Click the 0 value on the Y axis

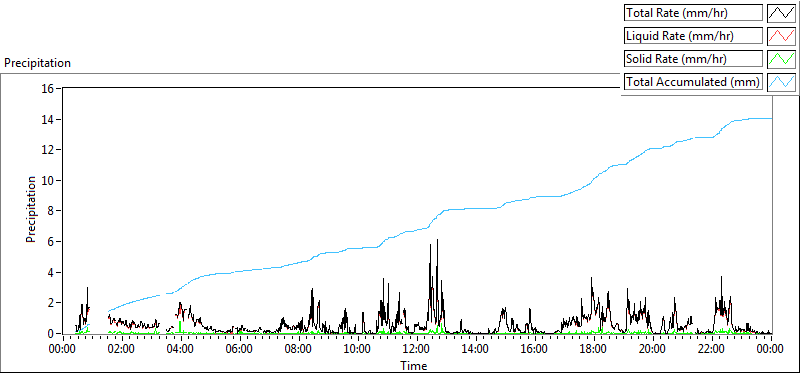tap(52, 334)
